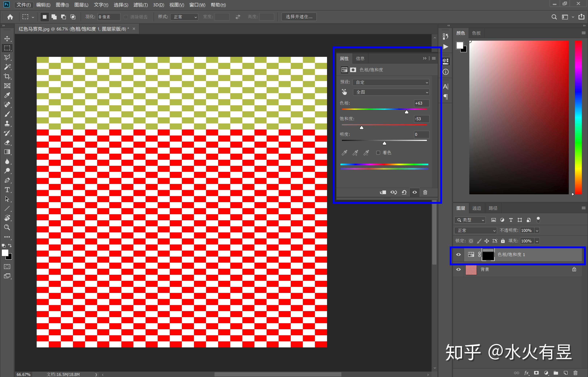Open the 预设 preset dropdown
Viewport: 588px width, 377px height.
391,82
